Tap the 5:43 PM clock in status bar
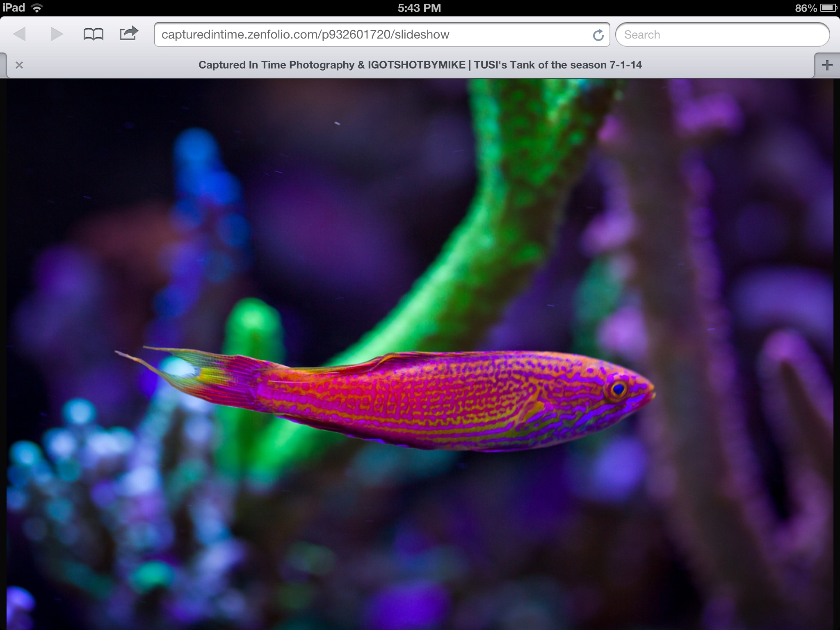 [419, 8]
